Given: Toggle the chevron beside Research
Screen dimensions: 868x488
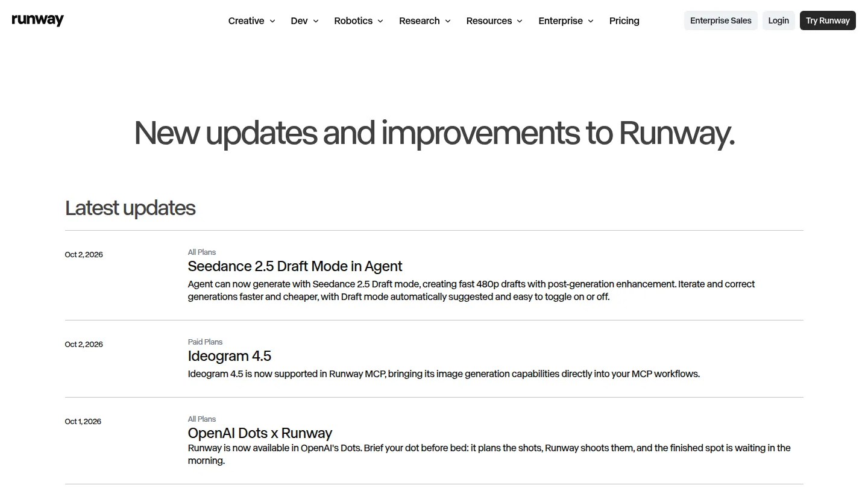Looking at the screenshot, I should click(447, 21).
